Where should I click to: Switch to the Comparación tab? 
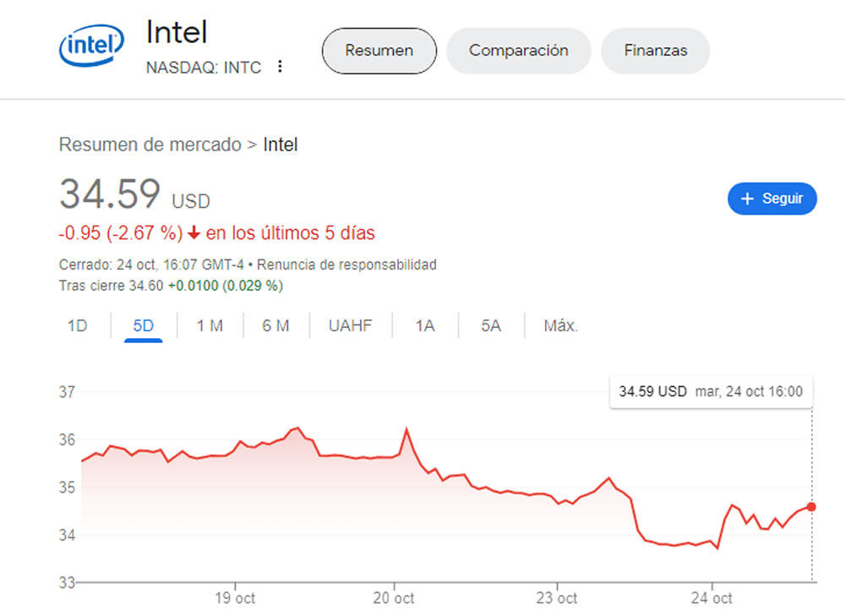(x=519, y=51)
